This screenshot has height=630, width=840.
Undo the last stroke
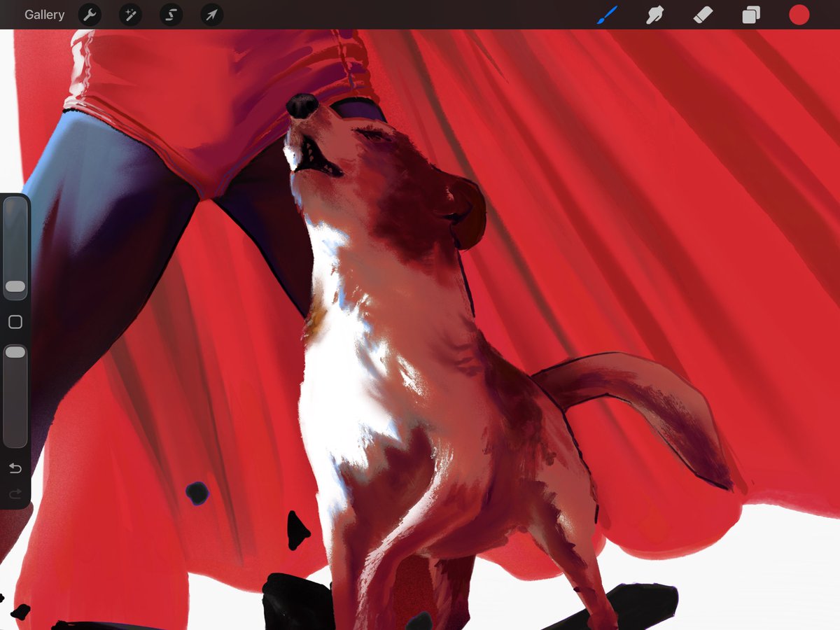(x=15, y=468)
